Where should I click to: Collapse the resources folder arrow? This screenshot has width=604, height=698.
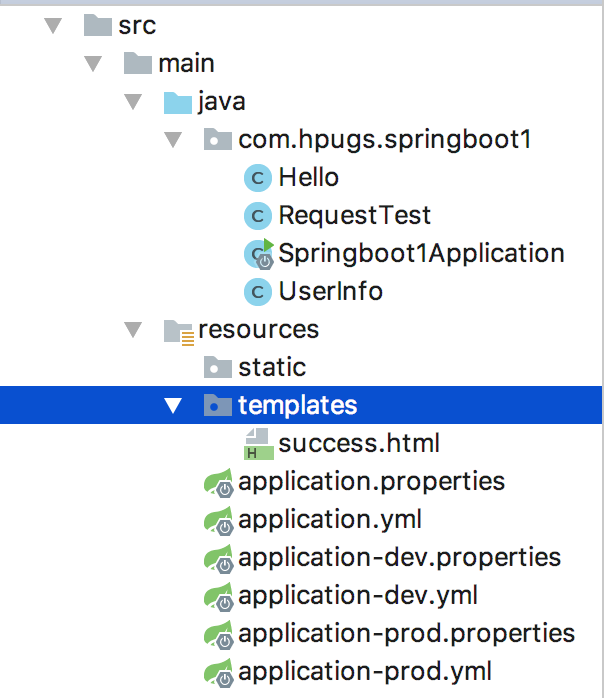(x=134, y=329)
